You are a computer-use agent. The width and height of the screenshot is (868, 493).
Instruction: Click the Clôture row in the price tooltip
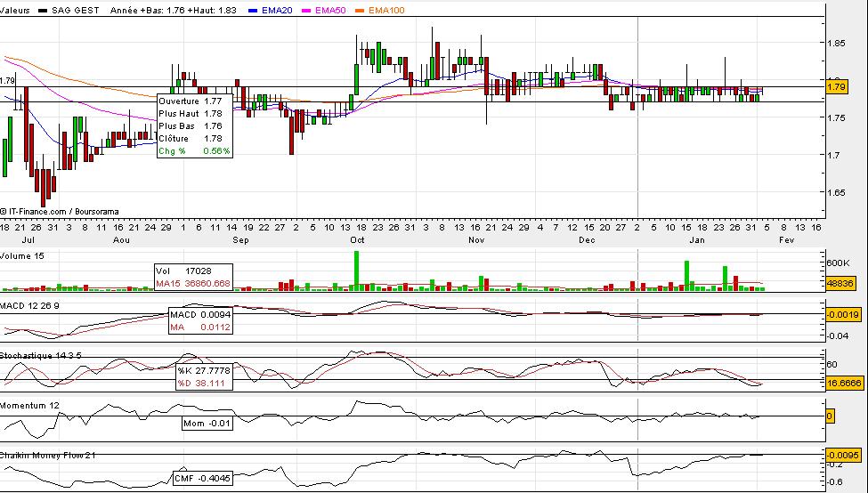point(194,138)
